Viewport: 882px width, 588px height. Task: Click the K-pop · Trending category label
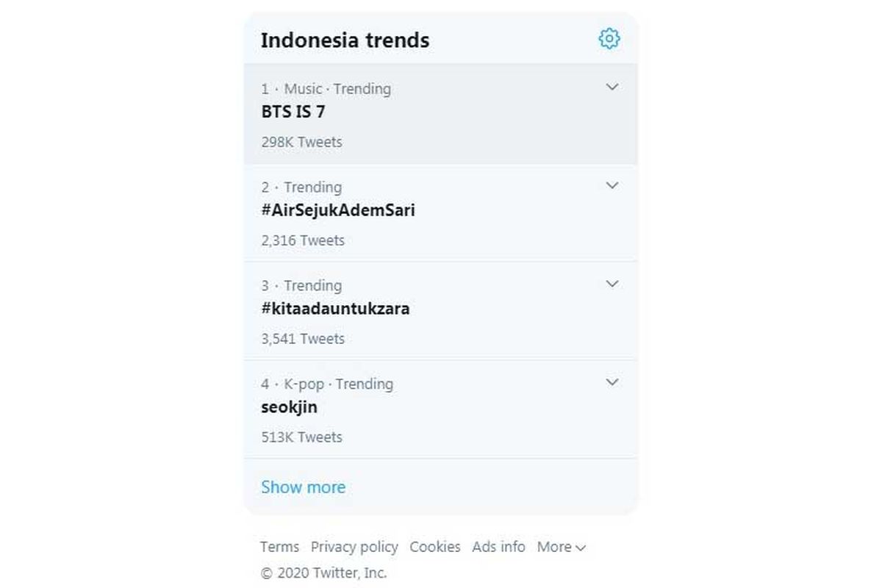(x=338, y=384)
